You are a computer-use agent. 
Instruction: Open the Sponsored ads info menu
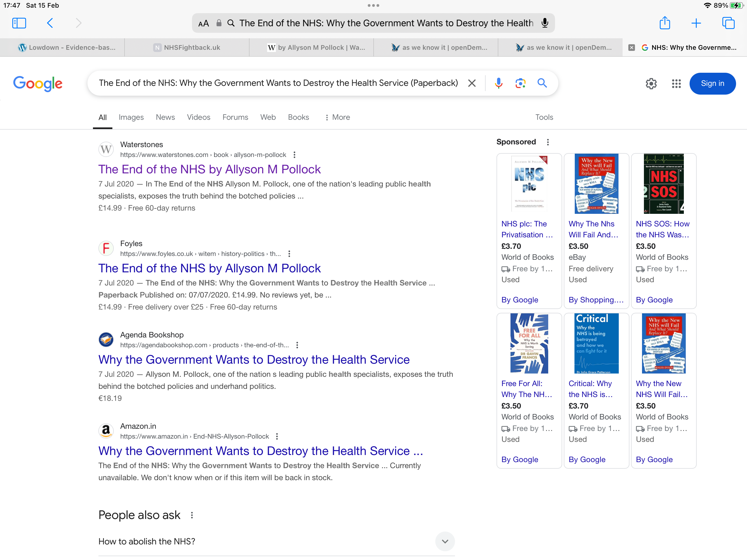548,142
